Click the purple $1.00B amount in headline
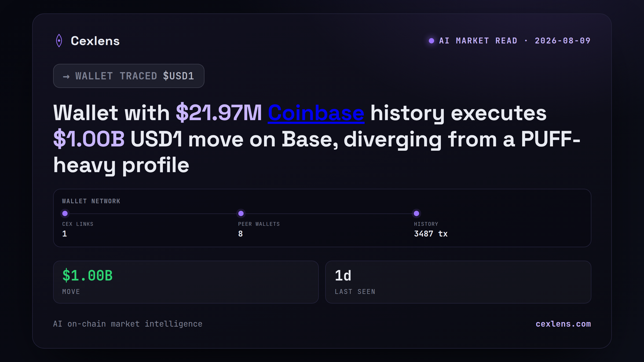644x362 pixels. [89, 139]
